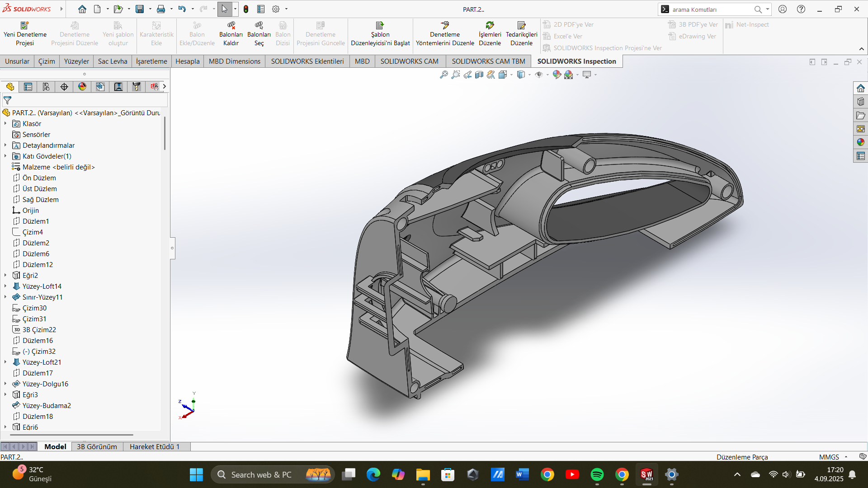Image resolution: width=868 pixels, height=488 pixels.
Task: Select the ConfigurationManager tab icon
Action: 46,87
